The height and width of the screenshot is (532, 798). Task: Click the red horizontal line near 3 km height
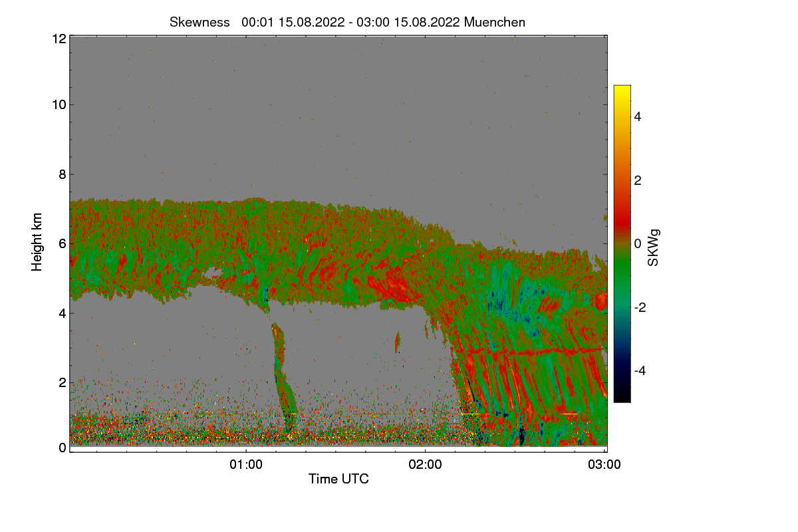click(529, 350)
